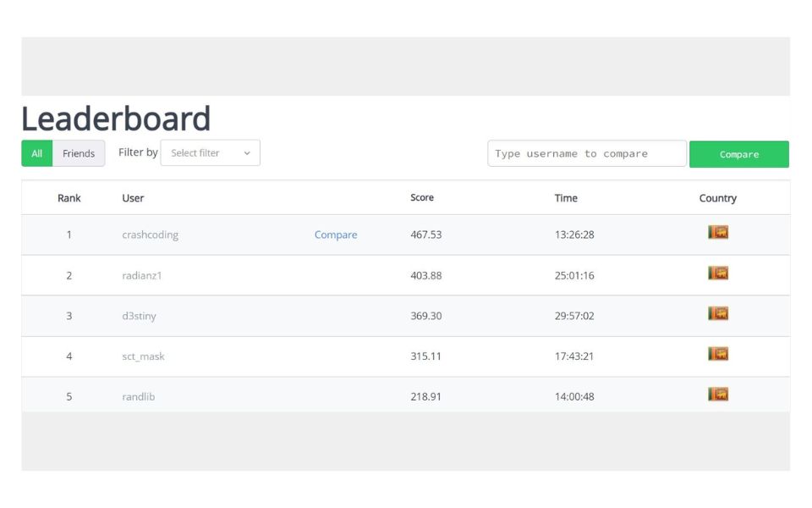The width and height of the screenshot is (812, 508).
Task: Click the Time column header
Action: 565,197
